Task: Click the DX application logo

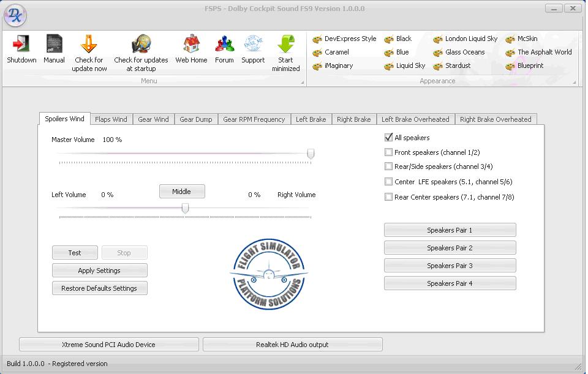Action: click(15, 15)
